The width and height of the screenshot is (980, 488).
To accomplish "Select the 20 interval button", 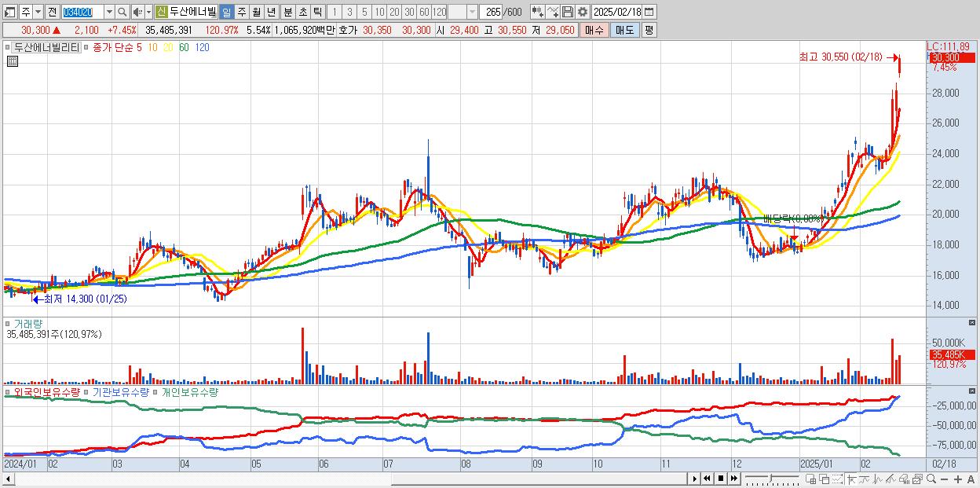I will [x=394, y=12].
